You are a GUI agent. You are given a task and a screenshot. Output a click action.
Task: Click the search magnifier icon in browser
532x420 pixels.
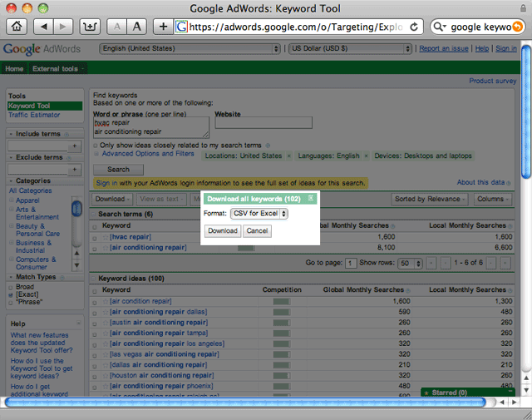click(x=440, y=27)
